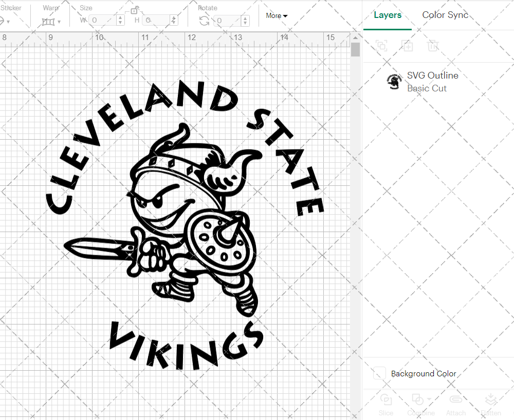
Task: Toggle the size lock proportions icon
Action: tap(135, 10)
